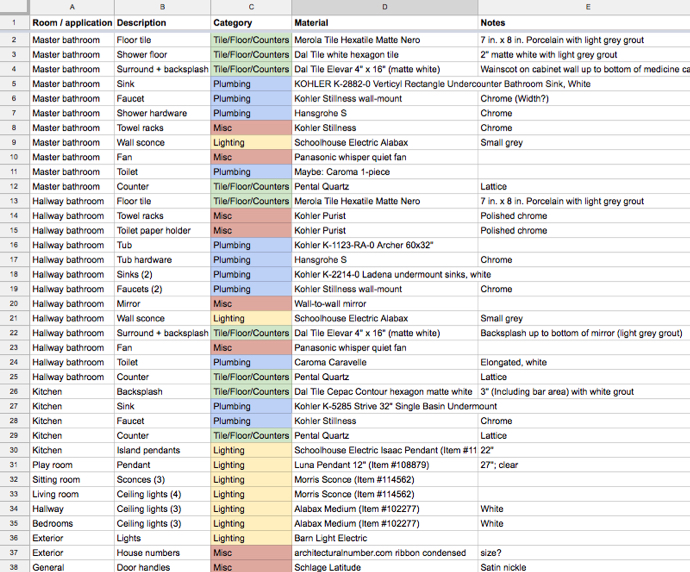
Task: Select 'Dal Tile white hexagon tile' cell
Action: coord(385,55)
